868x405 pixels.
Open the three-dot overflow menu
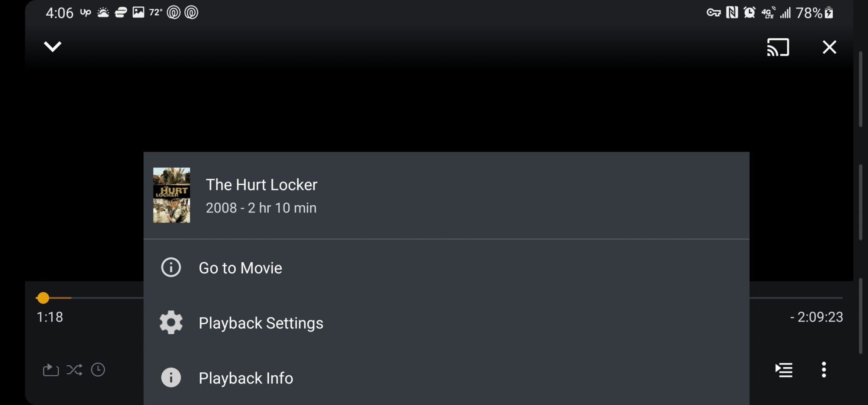point(825,370)
